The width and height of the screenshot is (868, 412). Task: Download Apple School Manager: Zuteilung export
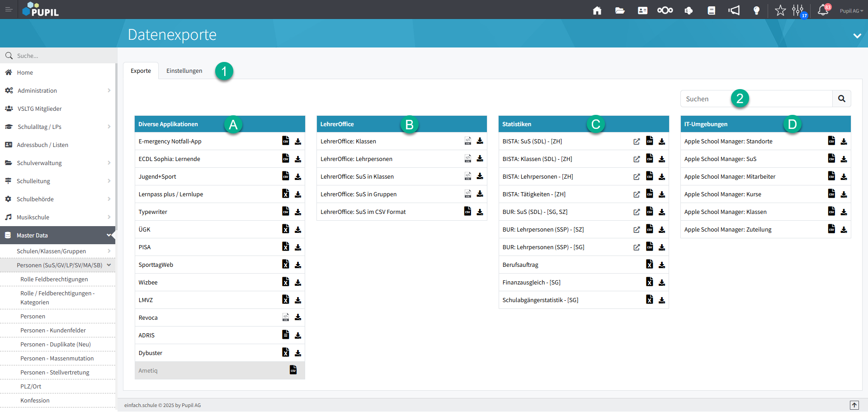[844, 230]
